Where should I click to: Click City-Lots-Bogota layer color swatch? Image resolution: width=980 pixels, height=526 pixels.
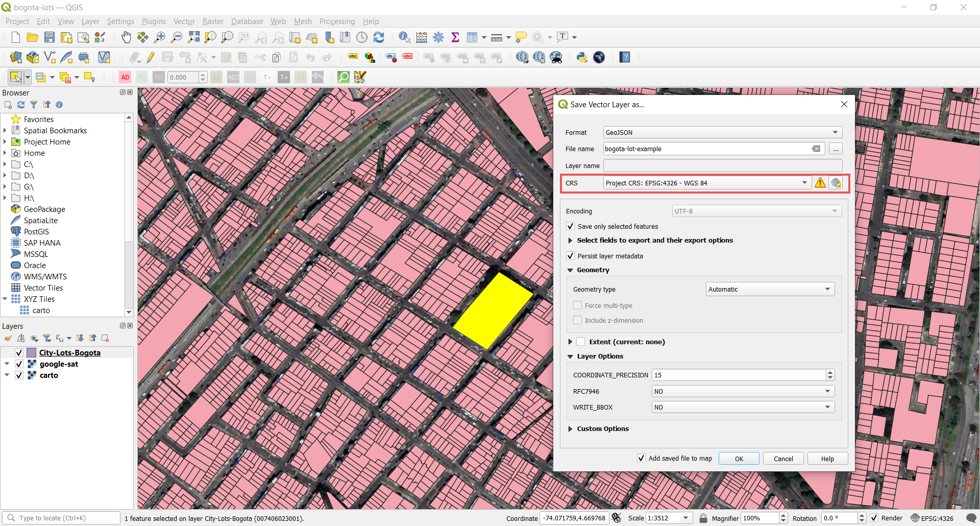[x=31, y=353]
